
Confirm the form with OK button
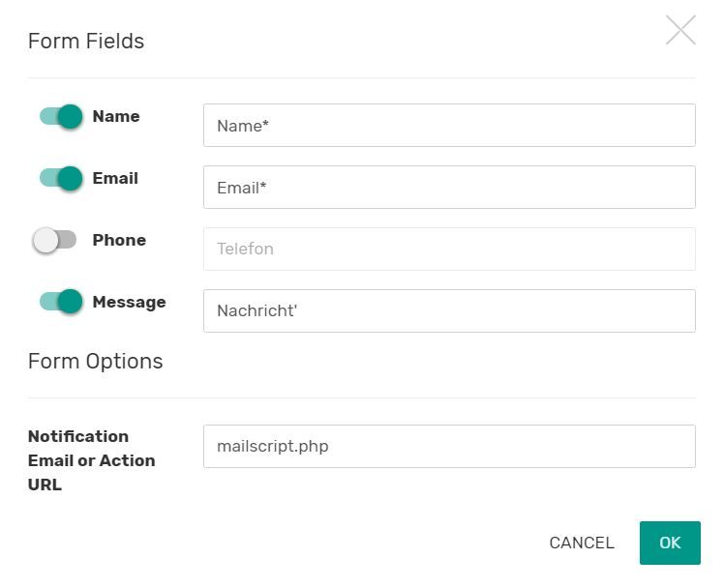[670, 543]
